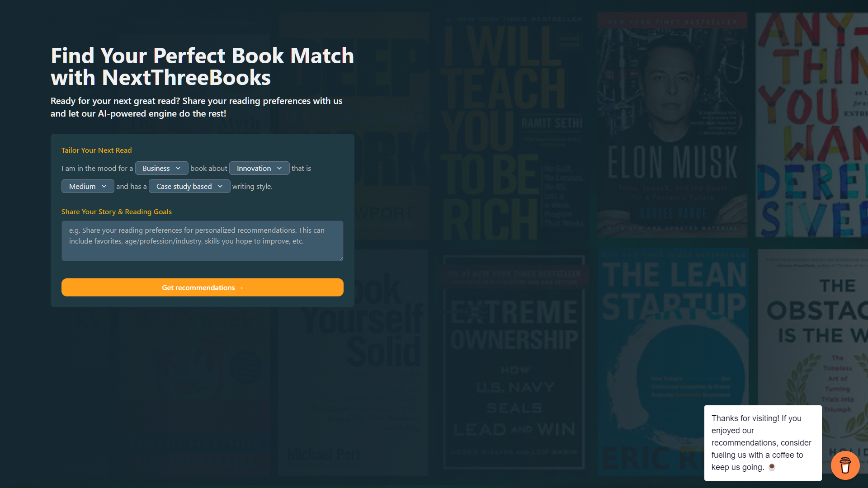The image size is (868, 488).
Task: Click the Tailor Your Next Read label
Action: 96,150
